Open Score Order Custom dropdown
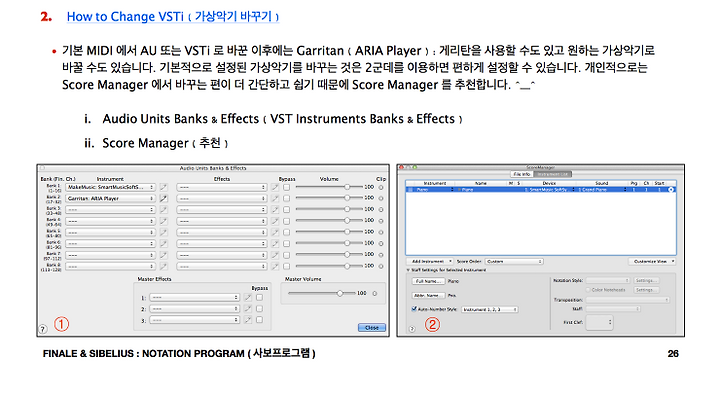Viewport: 720px width, 396px height. point(514,261)
